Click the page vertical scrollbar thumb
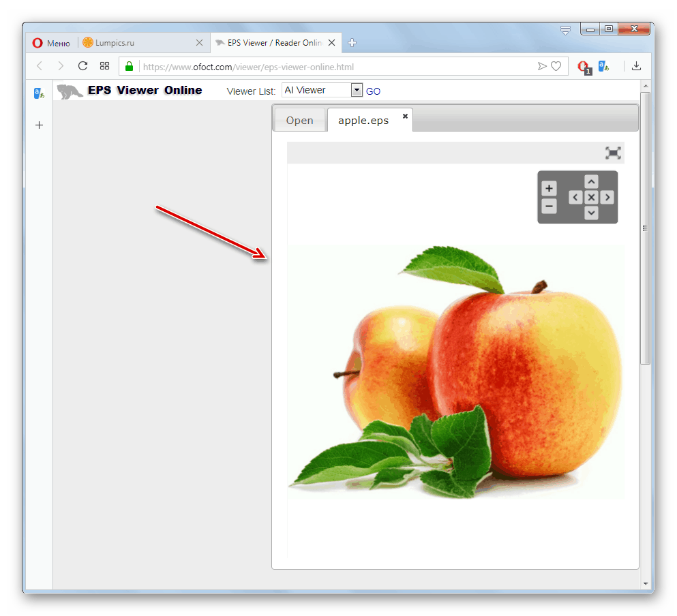 click(x=645, y=228)
